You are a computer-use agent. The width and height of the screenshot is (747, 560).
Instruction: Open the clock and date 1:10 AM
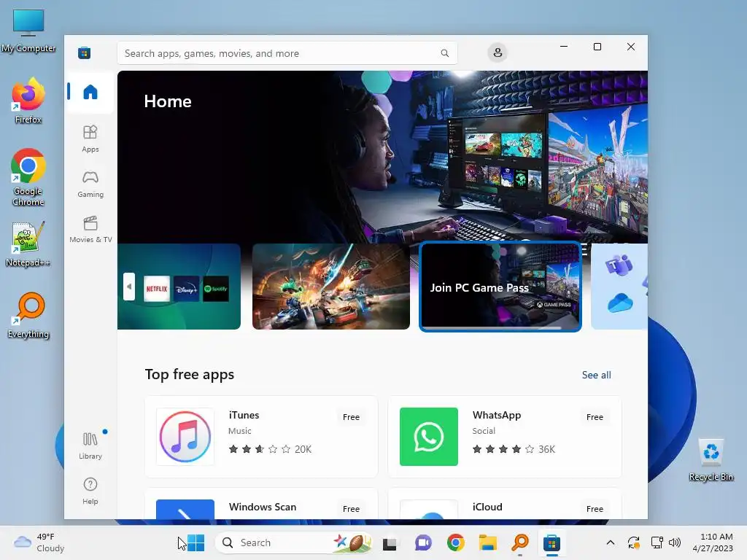[x=713, y=542]
